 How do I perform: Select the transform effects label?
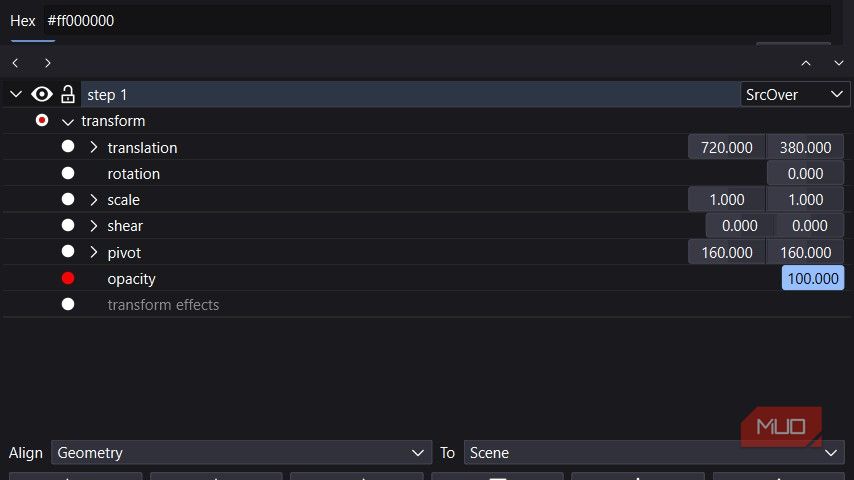click(163, 305)
